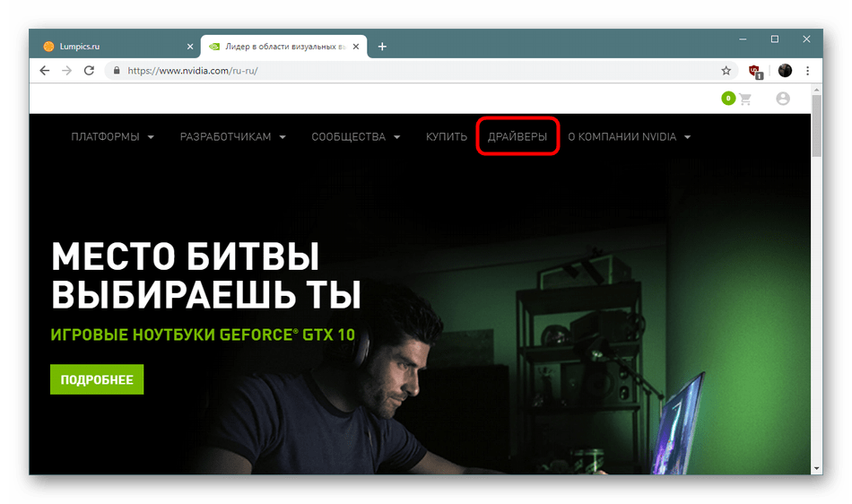Click the browser forward arrow

[x=67, y=71]
